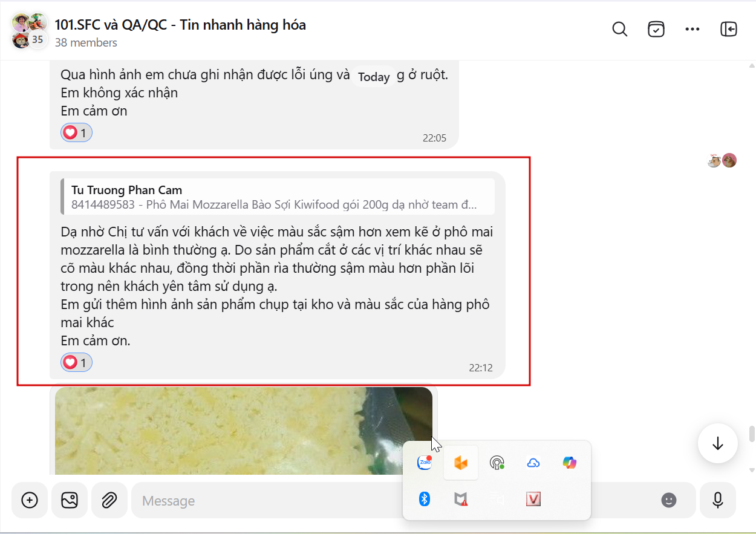Record a voice message with microphone
Screen dimensions: 756x534
tap(718, 500)
